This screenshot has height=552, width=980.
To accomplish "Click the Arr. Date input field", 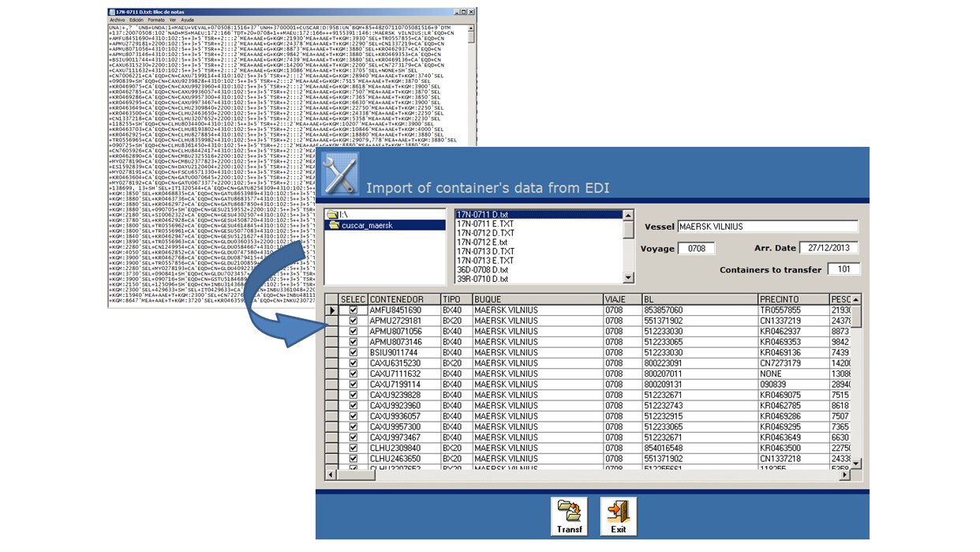I will tap(829, 248).
